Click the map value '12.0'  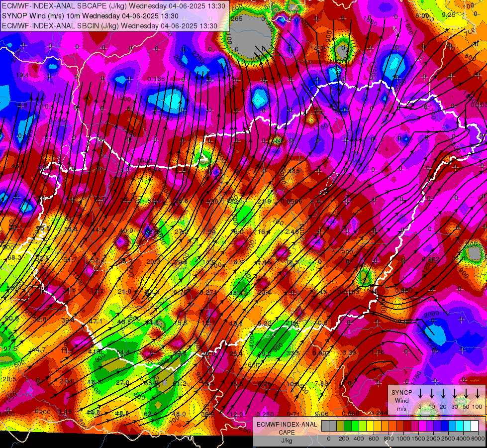[237, 415]
